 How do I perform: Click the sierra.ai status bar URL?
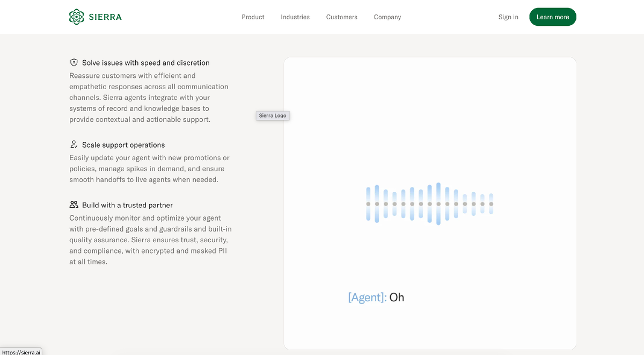point(21,352)
